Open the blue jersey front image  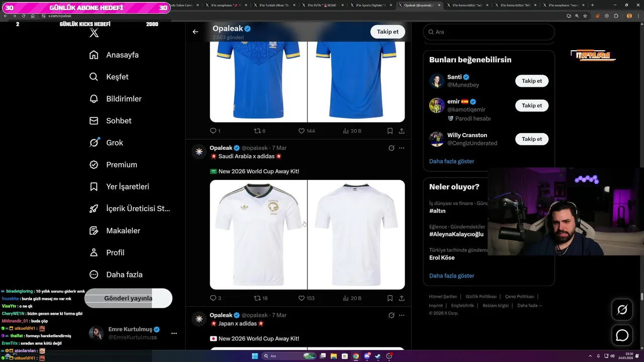click(x=258, y=82)
